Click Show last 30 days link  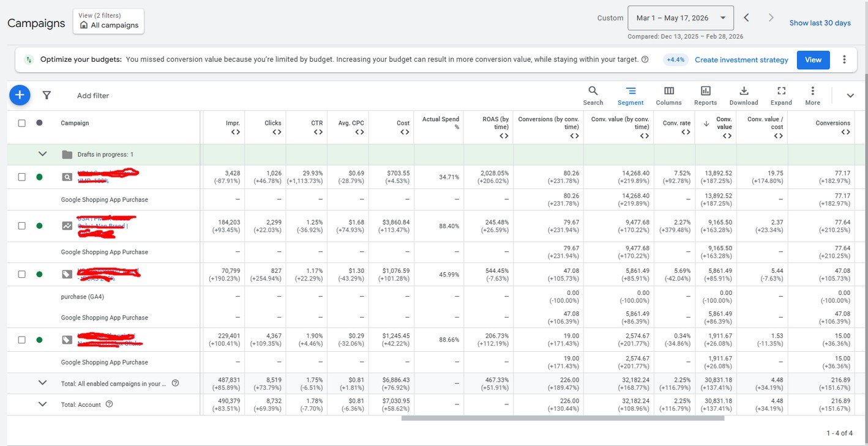820,23
